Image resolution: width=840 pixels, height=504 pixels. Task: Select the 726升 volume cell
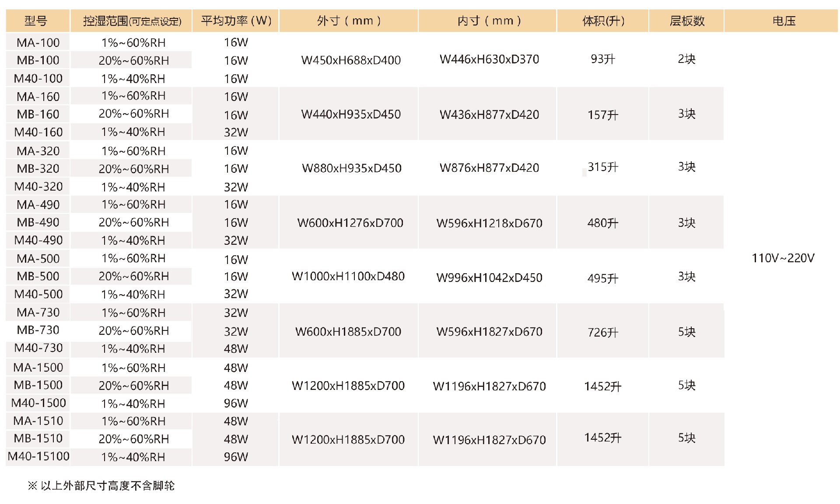(603, 332)
